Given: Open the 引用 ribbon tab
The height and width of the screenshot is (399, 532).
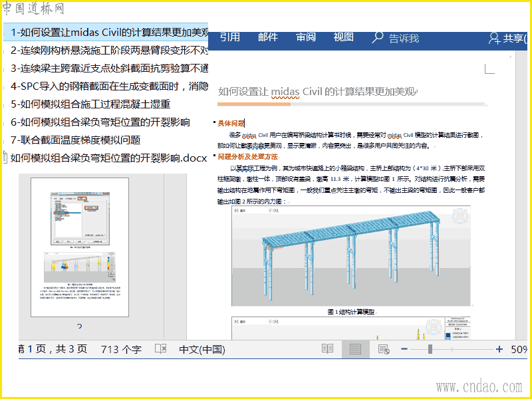Looking at the screenshot, I should coord(230,37).
